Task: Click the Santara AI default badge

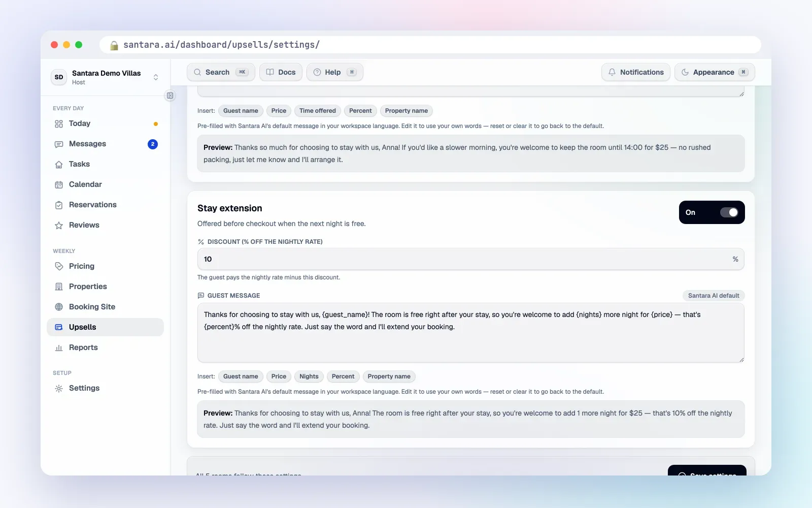Action: [x=714, y=296]
